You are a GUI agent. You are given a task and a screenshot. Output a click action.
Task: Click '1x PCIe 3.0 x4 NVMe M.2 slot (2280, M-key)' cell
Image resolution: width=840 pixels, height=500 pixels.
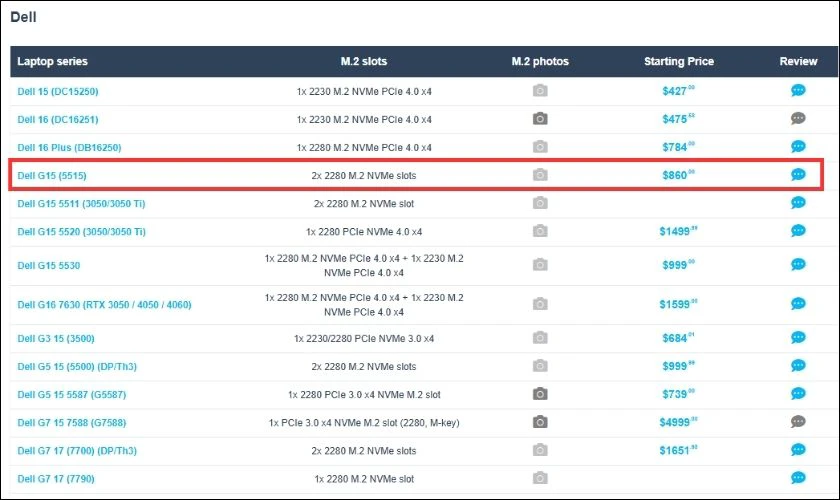[364, 423]
